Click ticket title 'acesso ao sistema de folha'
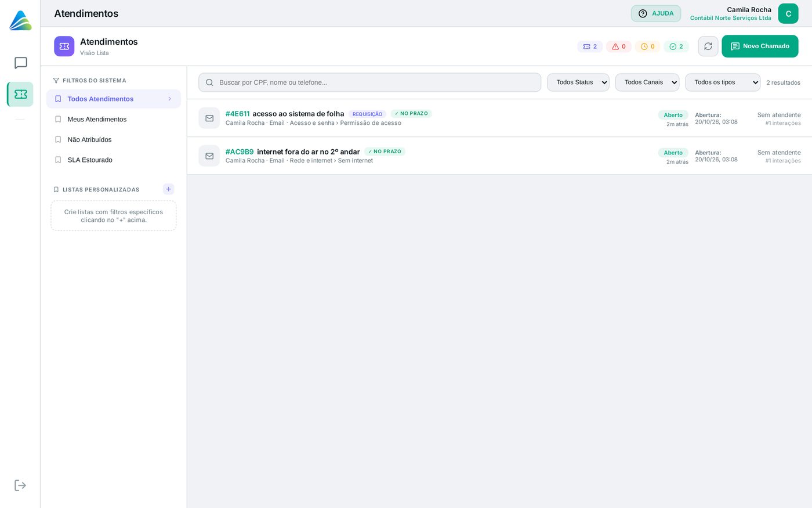Screen dimensions: 812x508 click(x=298, y=114)
